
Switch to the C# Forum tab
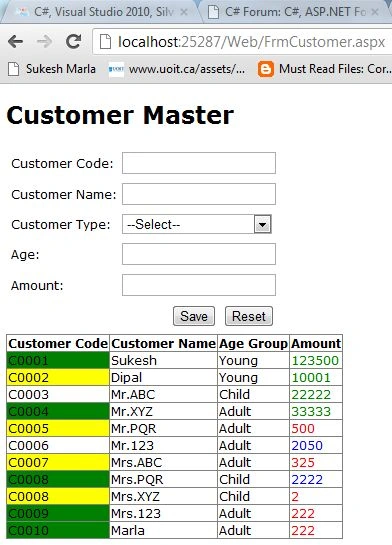[x=295, y=12]
